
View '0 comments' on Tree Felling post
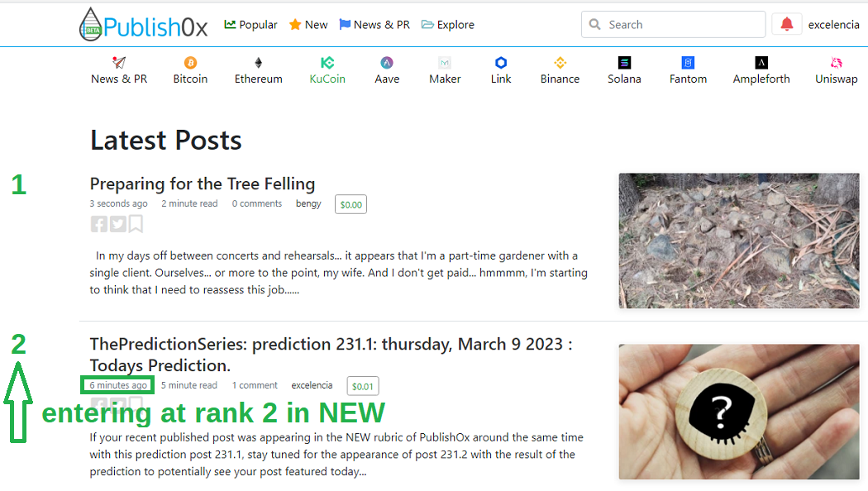click(x=257, y=203)
